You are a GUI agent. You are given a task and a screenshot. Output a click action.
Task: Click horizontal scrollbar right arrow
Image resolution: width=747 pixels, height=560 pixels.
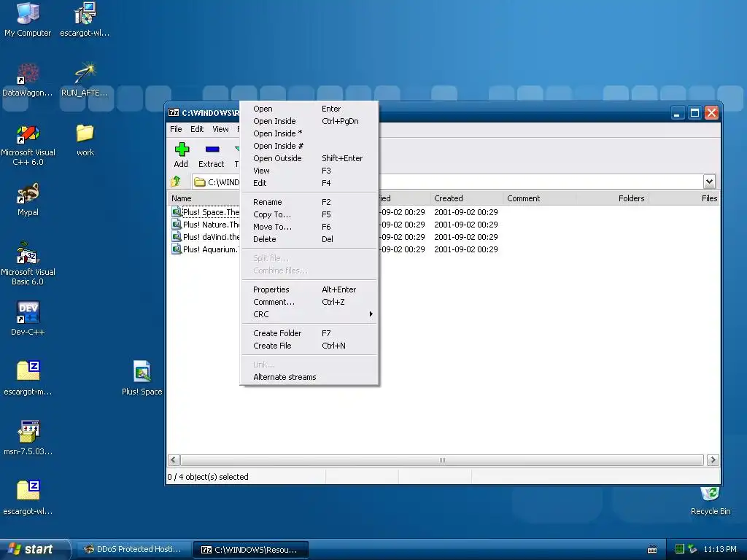click(713, 460)
